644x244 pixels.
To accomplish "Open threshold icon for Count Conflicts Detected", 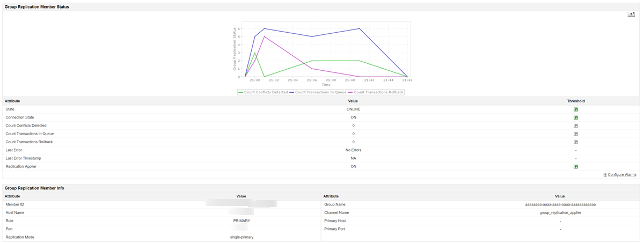I will point(576,125).
